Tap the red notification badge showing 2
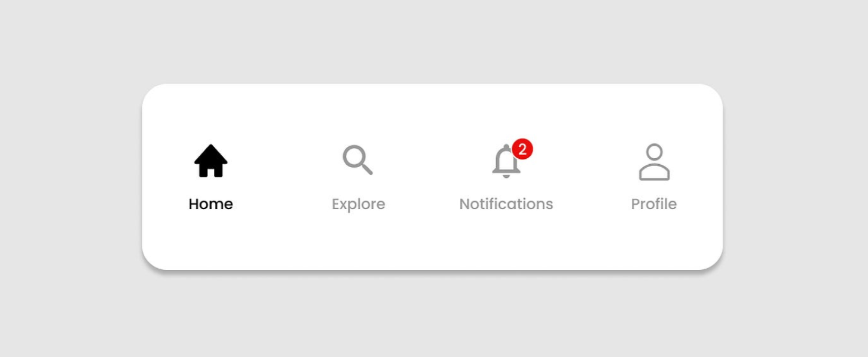This screenshot has width=868, height=357. pos(522,149)
